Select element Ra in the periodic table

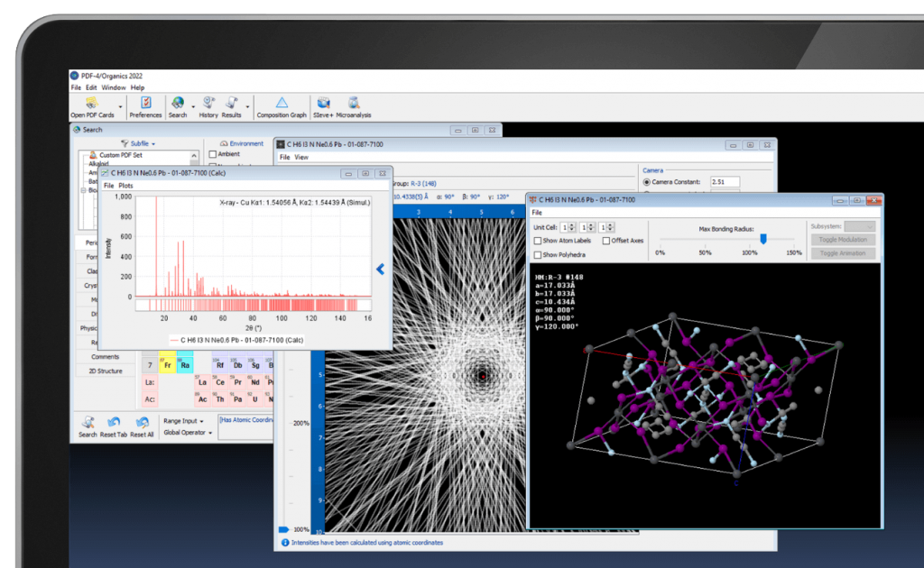(x=185, y=364)
